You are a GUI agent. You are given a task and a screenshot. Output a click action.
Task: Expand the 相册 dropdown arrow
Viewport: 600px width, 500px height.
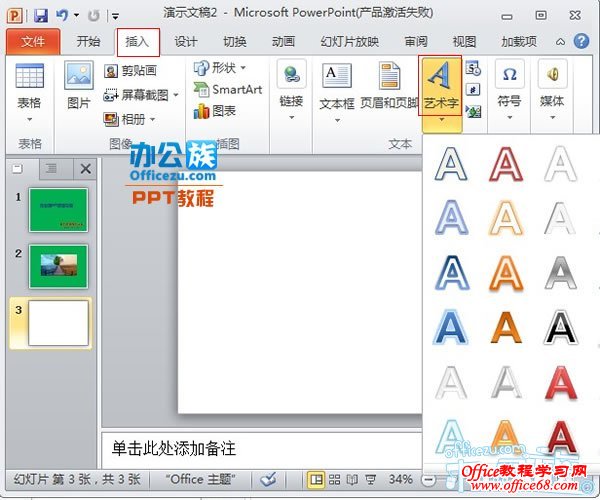152,119
